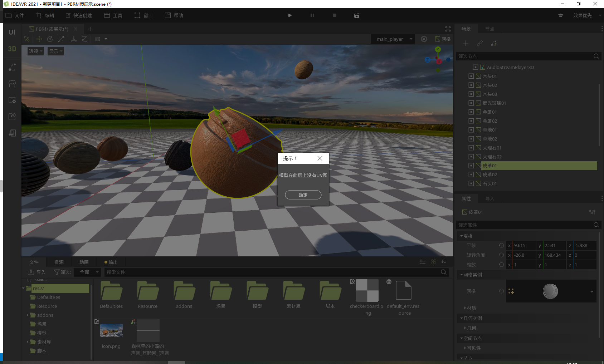The height and width of the screenshot is (364, 604).
Task: Click the ruler measurement tool
Action: [x=97, y=39]
